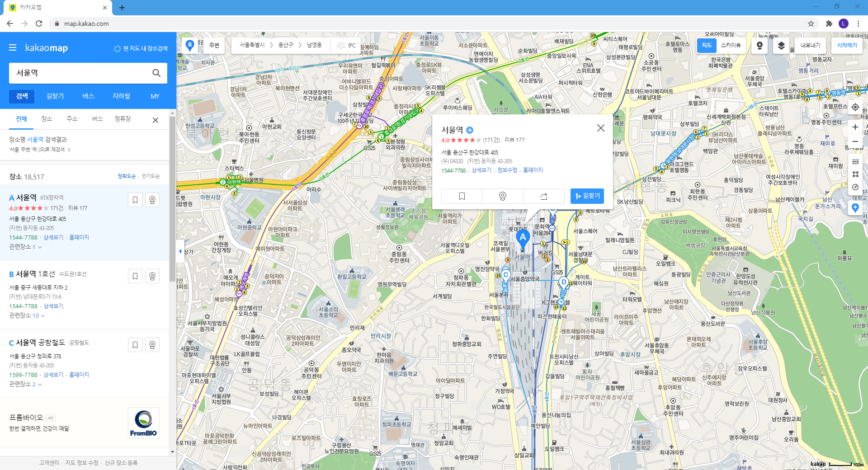Screen dimensions: 868x470
Task: Open 홈페이지 link in popup
Action: tap(533, 170)
